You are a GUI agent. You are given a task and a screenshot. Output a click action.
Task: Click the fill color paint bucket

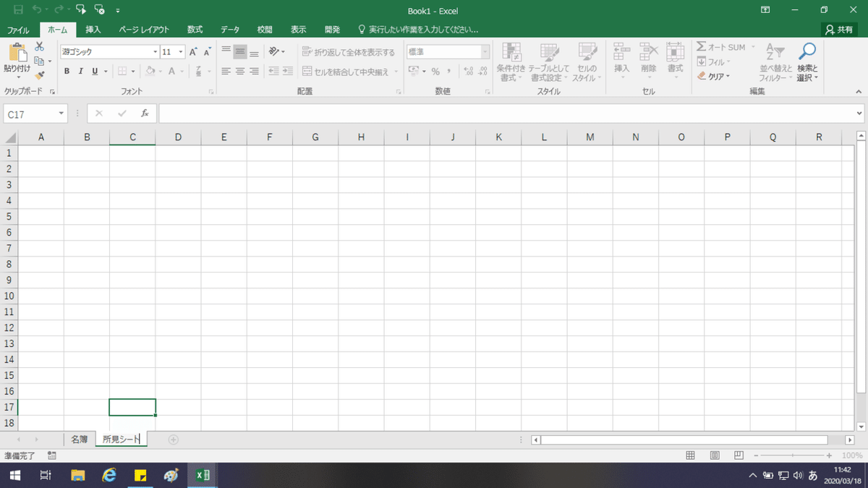[x=150, y=72]
